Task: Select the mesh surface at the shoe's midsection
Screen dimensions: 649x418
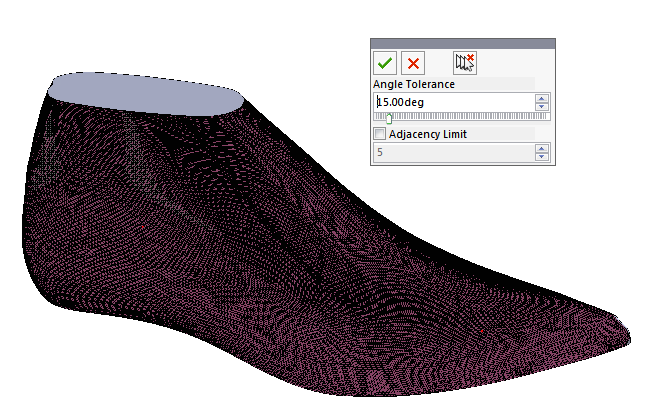Action: click(x=300, y=250)
